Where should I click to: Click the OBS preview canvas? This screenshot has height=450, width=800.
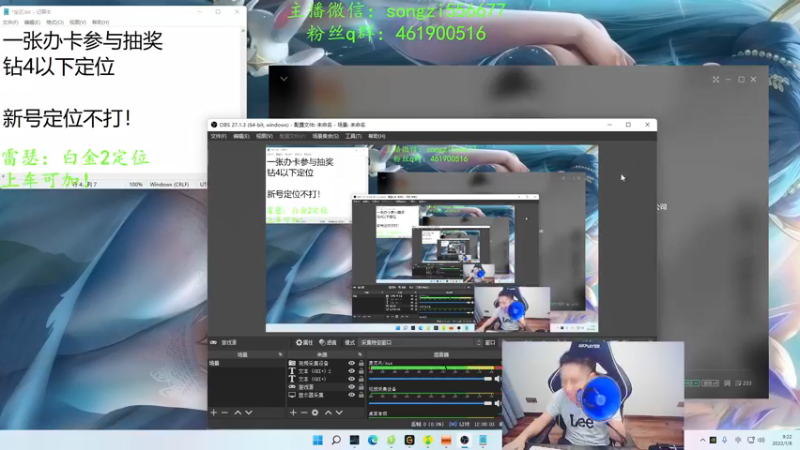point(432,238)
